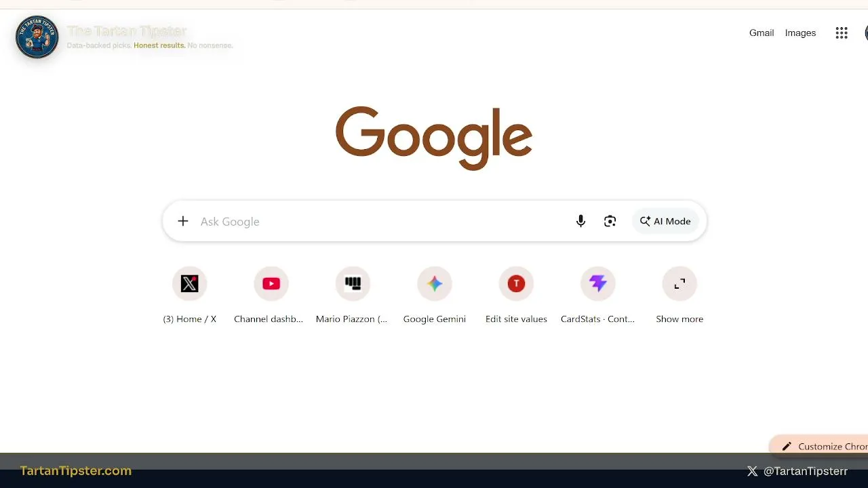Click the Google logo
The width and height of the screenshot is (868, 488).
tap(434, 138)
